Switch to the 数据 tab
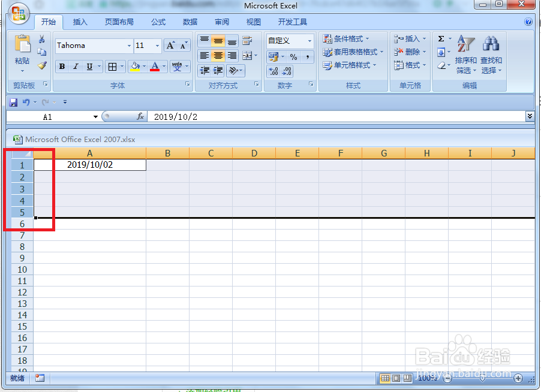This screenshot has width=541, height=392. point(190,22)
